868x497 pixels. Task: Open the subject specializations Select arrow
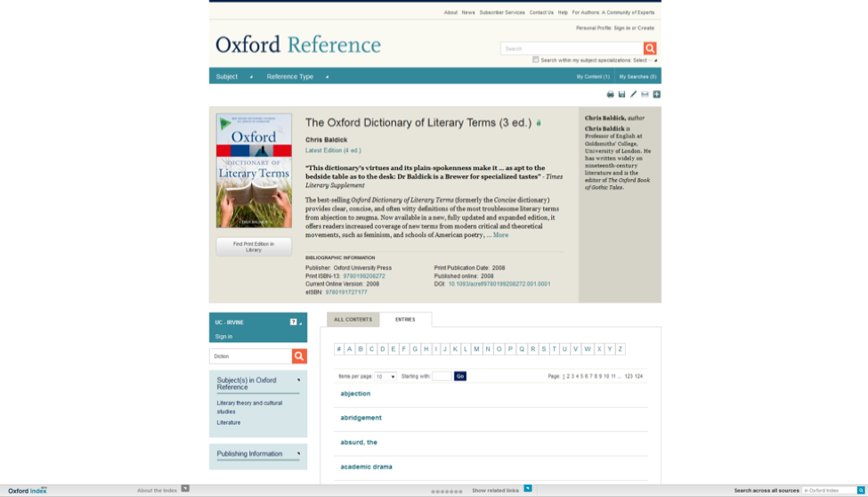click(x=655, y=61)
